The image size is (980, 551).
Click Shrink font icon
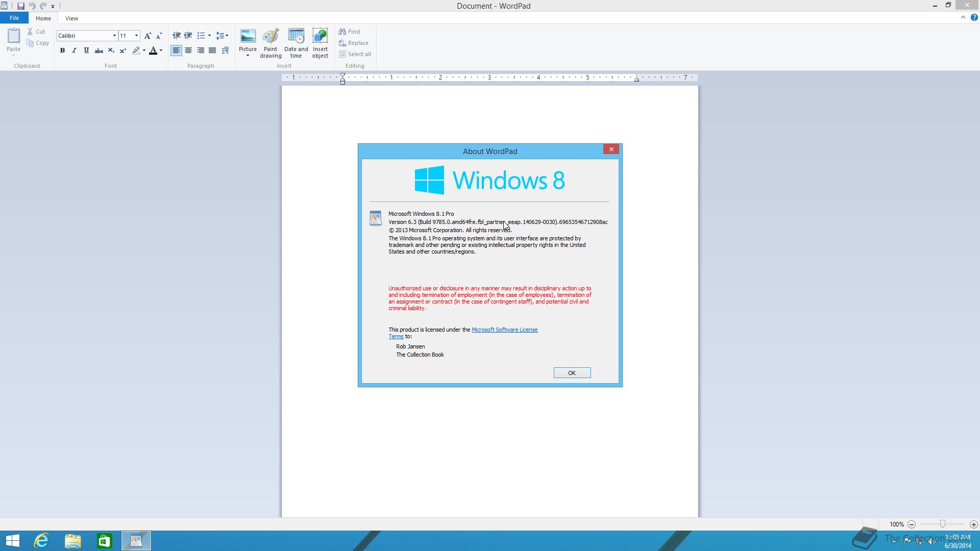tap(159, 36)
